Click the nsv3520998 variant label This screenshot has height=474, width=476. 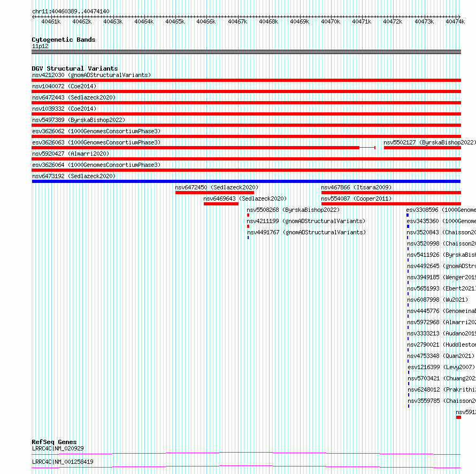pyautogui.click(x=442, y=243)
